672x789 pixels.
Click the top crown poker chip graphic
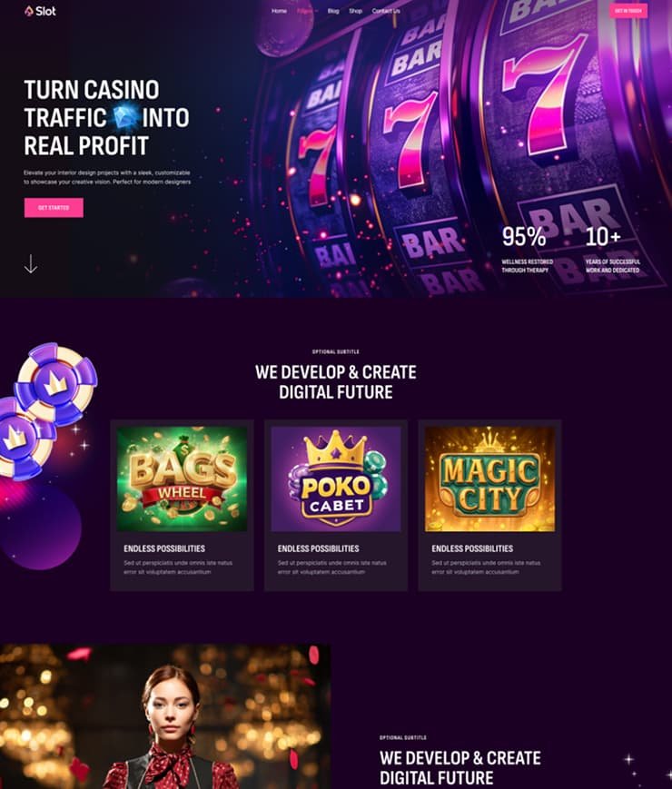pos(56,384)
